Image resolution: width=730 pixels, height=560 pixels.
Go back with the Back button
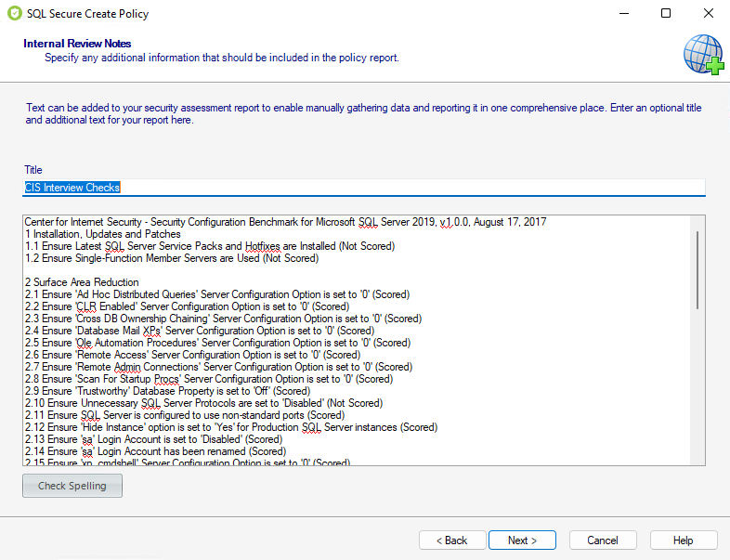click(x=452, y=540)
